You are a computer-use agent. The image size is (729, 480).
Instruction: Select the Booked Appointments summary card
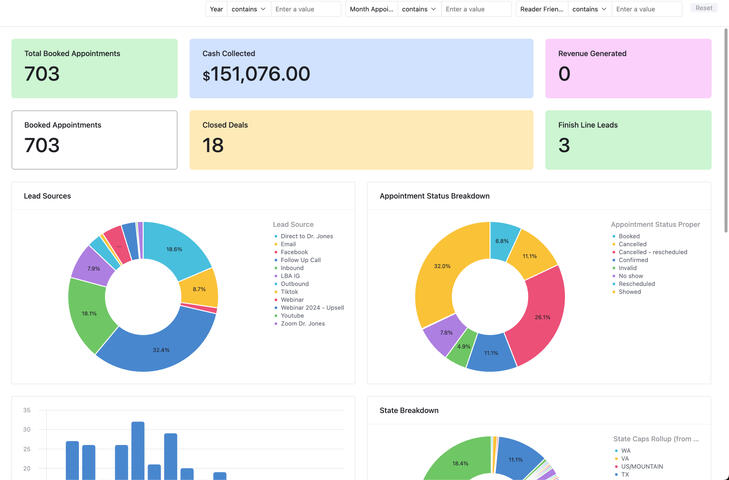[94, 140]
